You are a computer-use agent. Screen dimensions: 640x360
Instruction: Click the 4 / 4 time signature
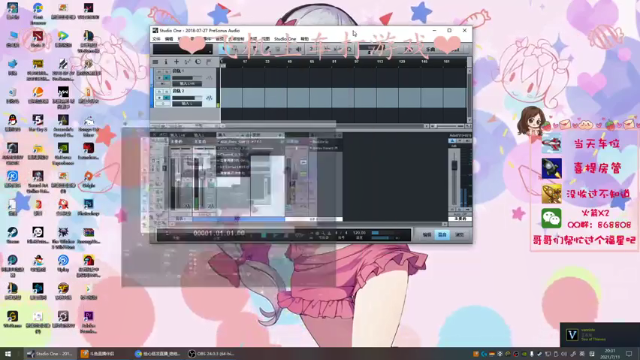(x=341, y=233)
